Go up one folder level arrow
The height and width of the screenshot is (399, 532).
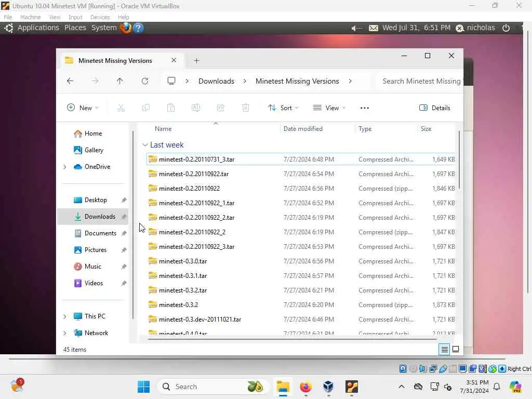pyautogui.click(x=120, y=81)
